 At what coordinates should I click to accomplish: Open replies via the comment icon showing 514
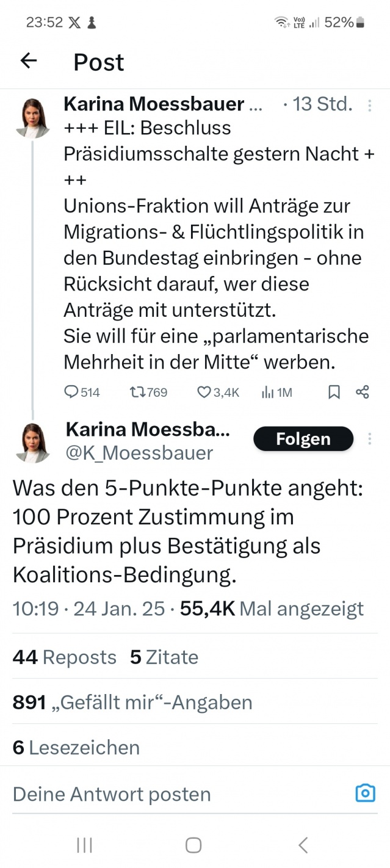(72, 392)
